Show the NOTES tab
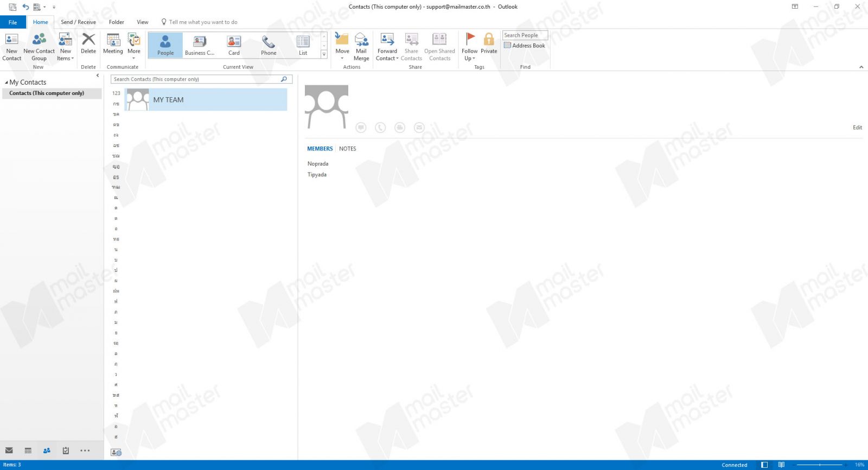Screen dimensions: 868x470 coord(348,149)
